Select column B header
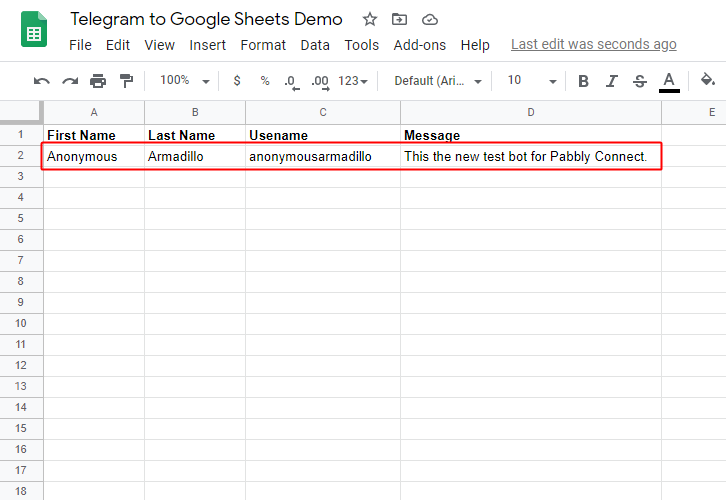The width and height of the screenshot is (726, 500). (195, 112)
